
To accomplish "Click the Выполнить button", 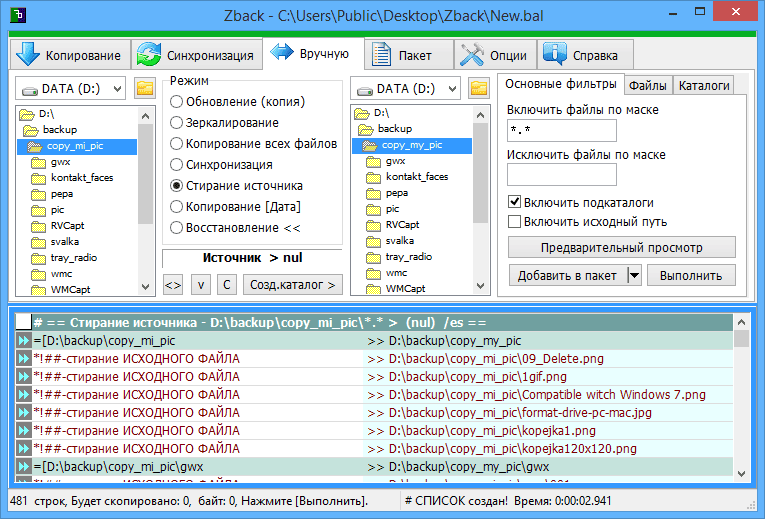I will pyautogui.click(x=691, y=276).
